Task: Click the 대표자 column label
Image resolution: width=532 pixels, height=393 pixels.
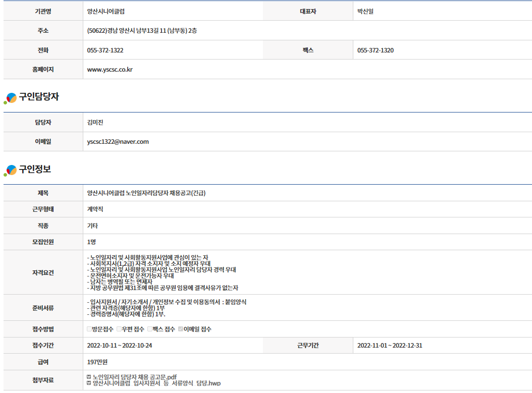Action: pos(308,12)
